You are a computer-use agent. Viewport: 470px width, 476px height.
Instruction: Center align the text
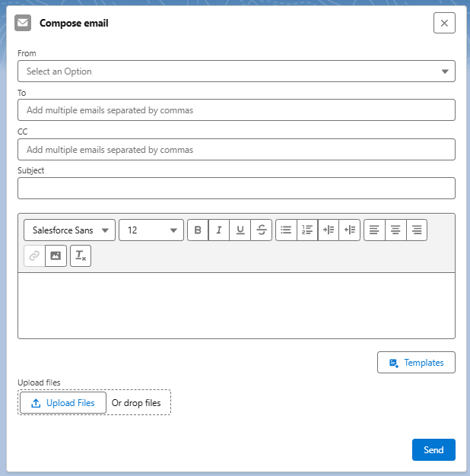[x=395, y=230]
